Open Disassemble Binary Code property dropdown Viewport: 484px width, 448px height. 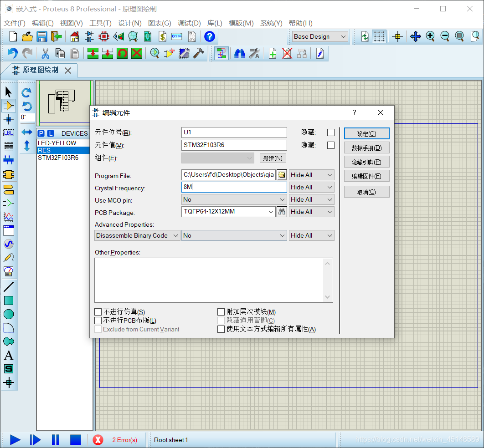pos(137,235)
